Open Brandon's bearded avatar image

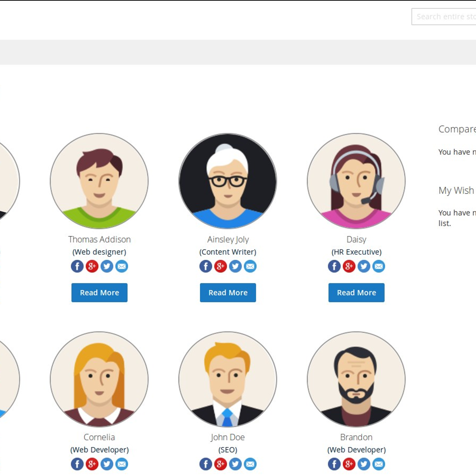(x=356, y=379)
